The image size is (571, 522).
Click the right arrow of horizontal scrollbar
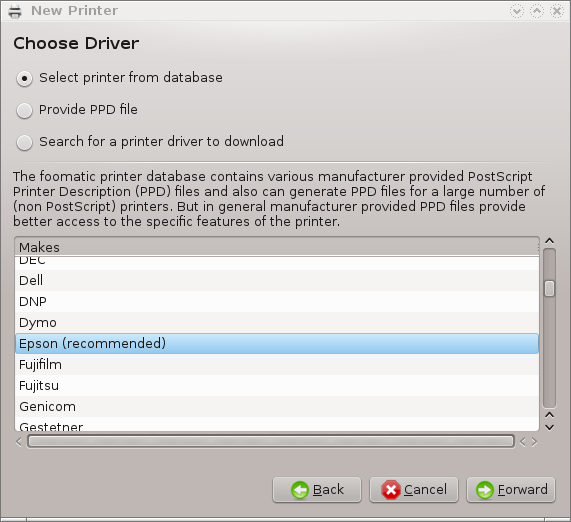point(534,442)
